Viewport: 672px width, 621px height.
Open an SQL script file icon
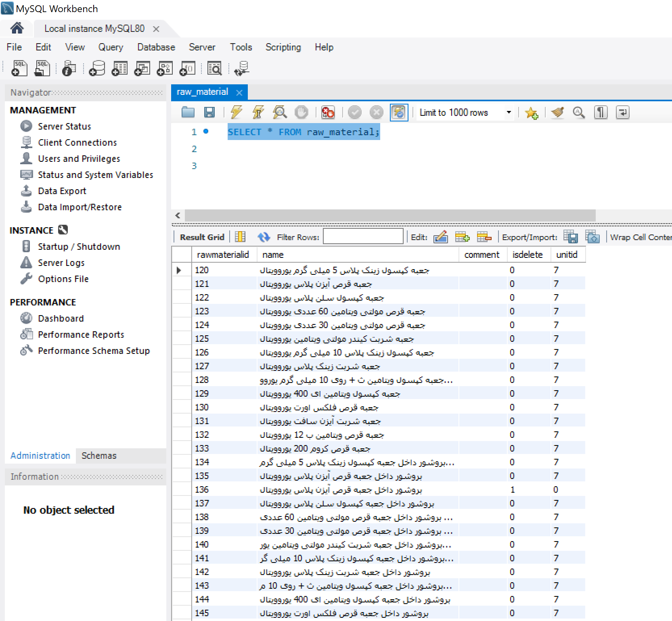(x=42, y=68)
